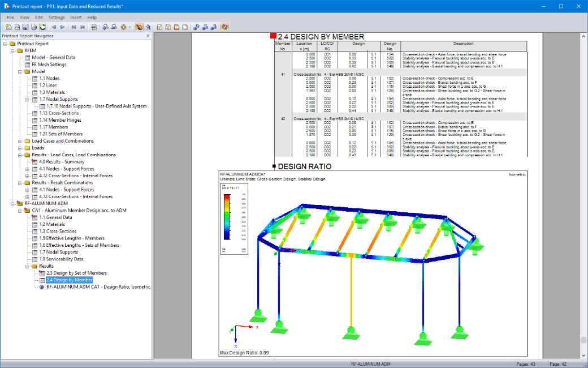588x368 pixels.
Task: Click the 2.4 DESIGN BY MEMBER heading
Action: tap(321, 37)
